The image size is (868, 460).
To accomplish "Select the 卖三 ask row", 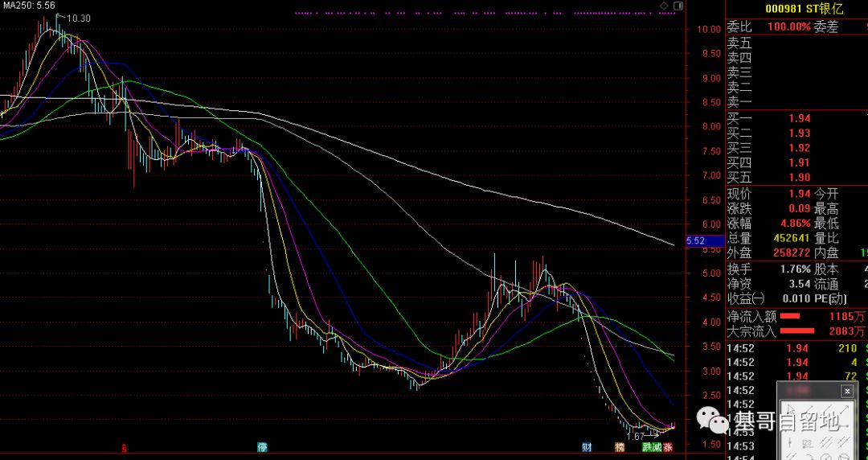I will click(797, 72).
